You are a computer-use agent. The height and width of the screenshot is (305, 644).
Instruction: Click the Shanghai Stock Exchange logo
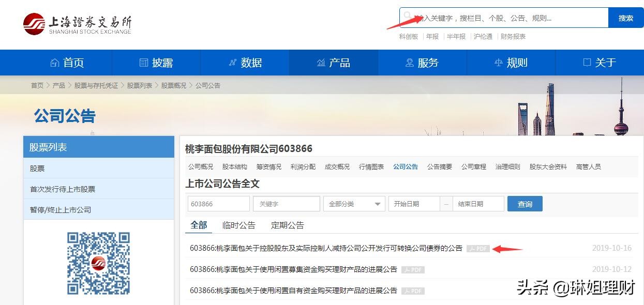coord(77,23)
